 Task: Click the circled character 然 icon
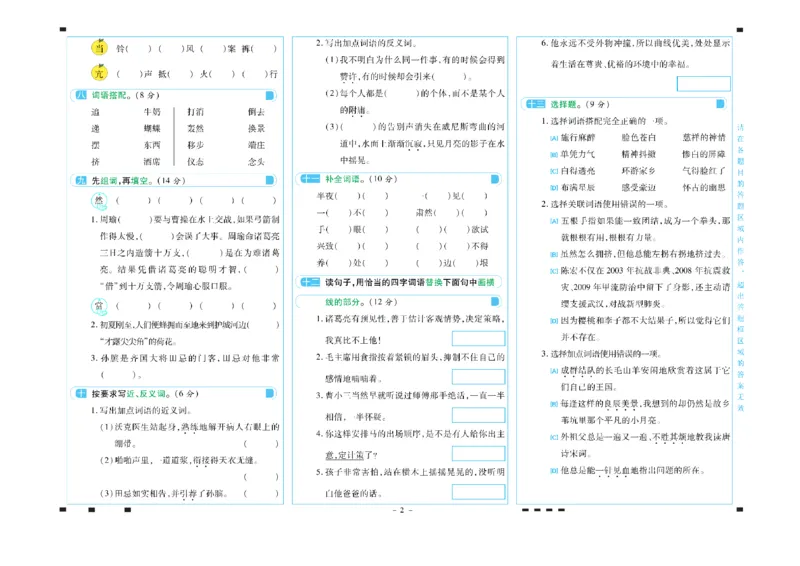(99, 201)
